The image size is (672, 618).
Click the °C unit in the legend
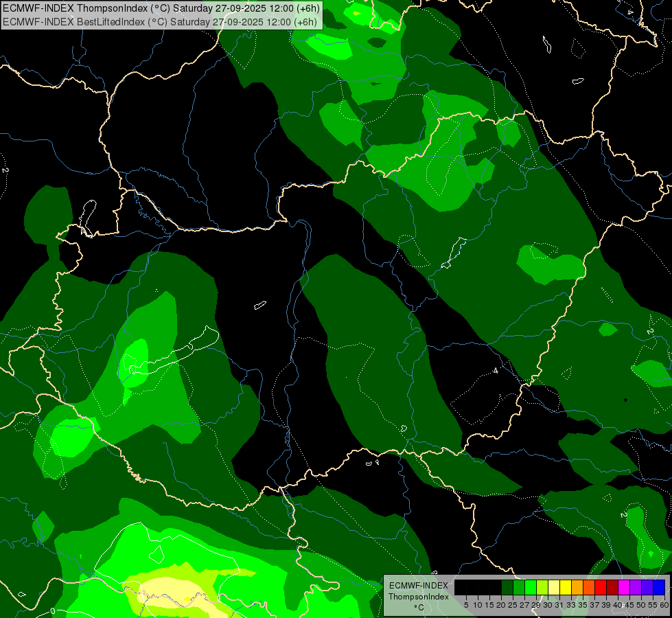(419, 608)
